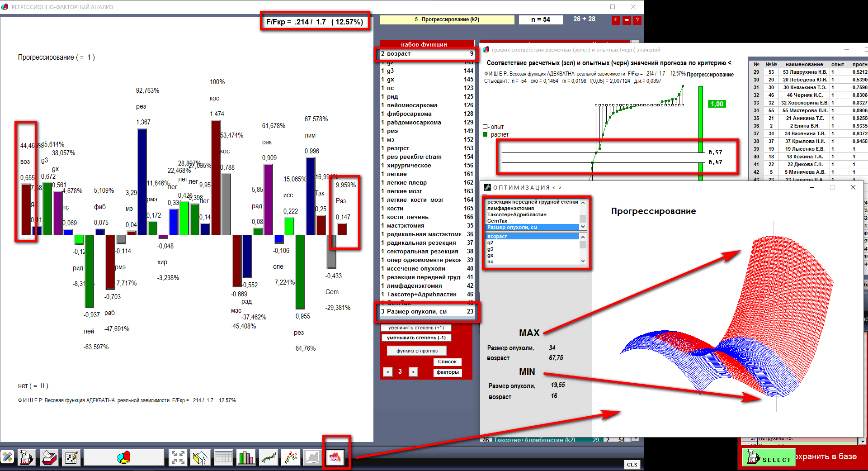Open the red-green line graph icon

coord(291,457)
